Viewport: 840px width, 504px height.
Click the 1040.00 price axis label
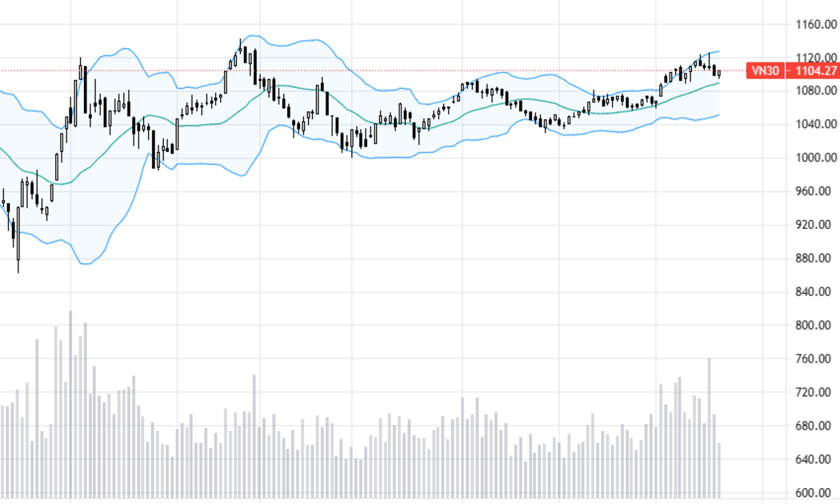tap(816, 124)
